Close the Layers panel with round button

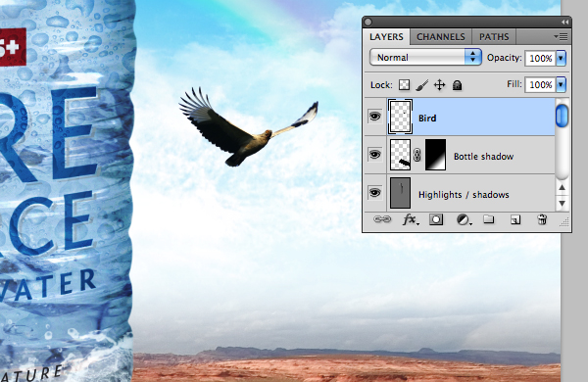[368, 23]
